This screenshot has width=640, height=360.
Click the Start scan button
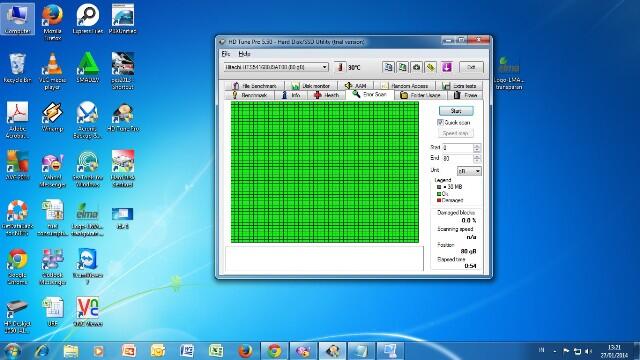click(456, 111)
